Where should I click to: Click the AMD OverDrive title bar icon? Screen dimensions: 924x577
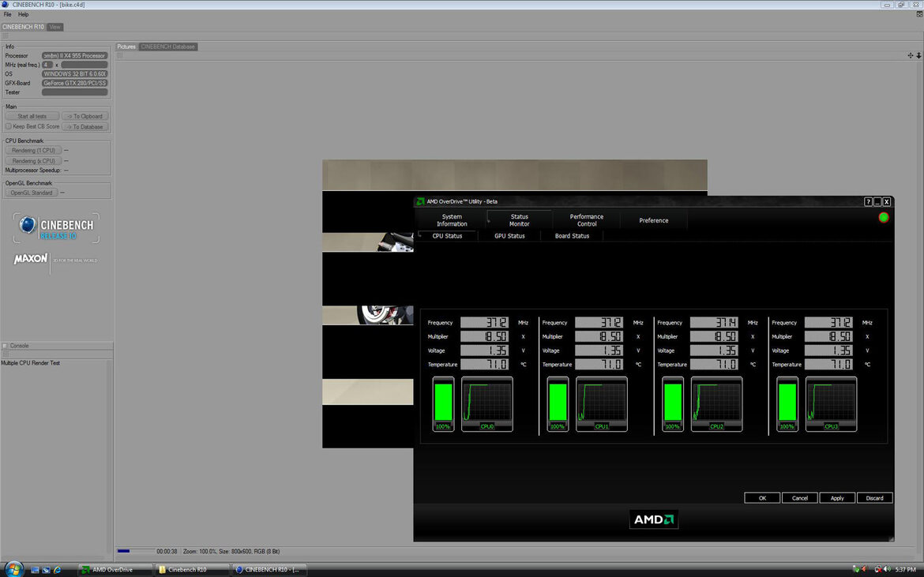point(420,201)
